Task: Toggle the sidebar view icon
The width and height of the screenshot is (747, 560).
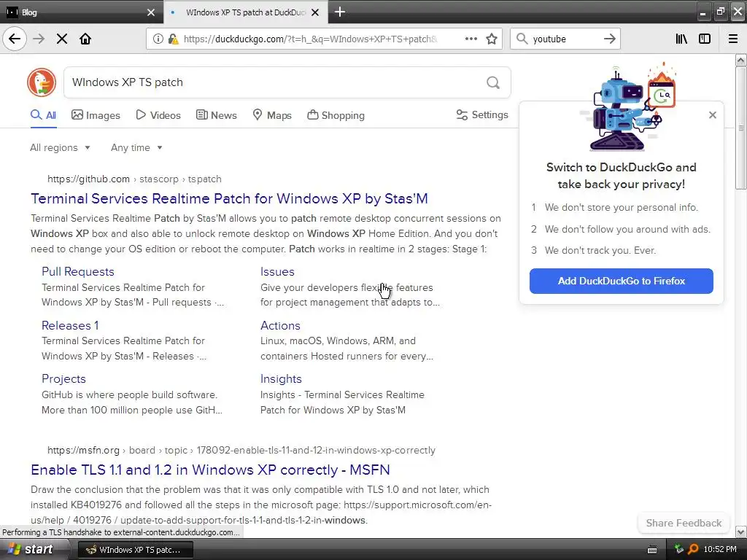Action: (x=705, y=39)
